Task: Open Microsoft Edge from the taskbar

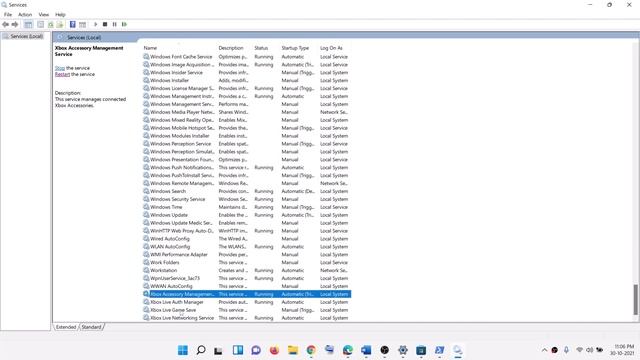Action: tap(348, 350)
